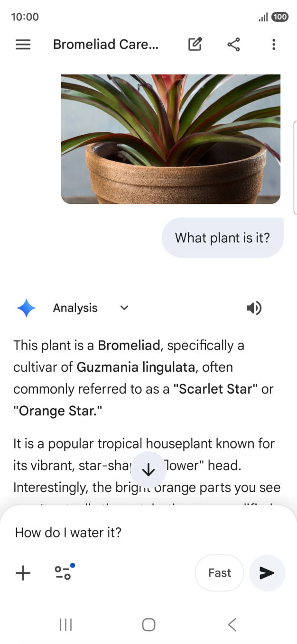This screenshot has width=297, height=644.
Task: Open the hamburger navigation menu
Action: [x=23, y=45]
